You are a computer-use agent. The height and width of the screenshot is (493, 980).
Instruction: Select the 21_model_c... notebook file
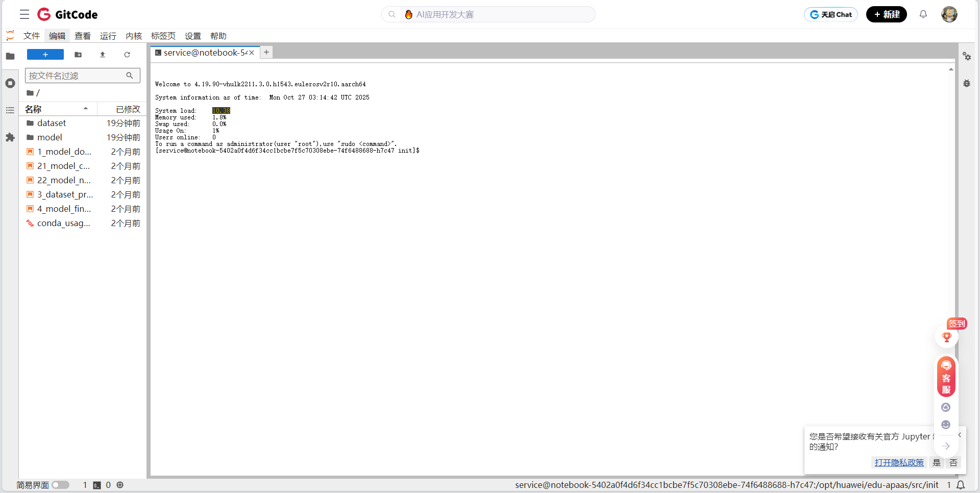coord(83,166)
